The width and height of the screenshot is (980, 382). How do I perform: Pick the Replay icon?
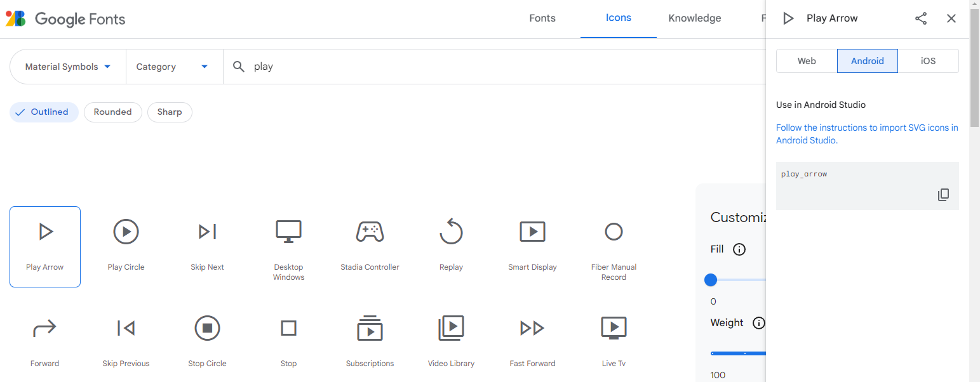coord(451,246)
